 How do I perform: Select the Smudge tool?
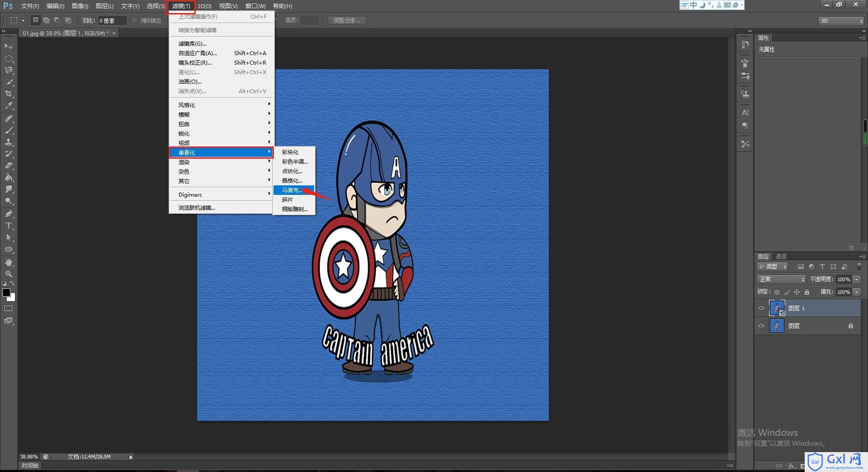tap(9, 189)
